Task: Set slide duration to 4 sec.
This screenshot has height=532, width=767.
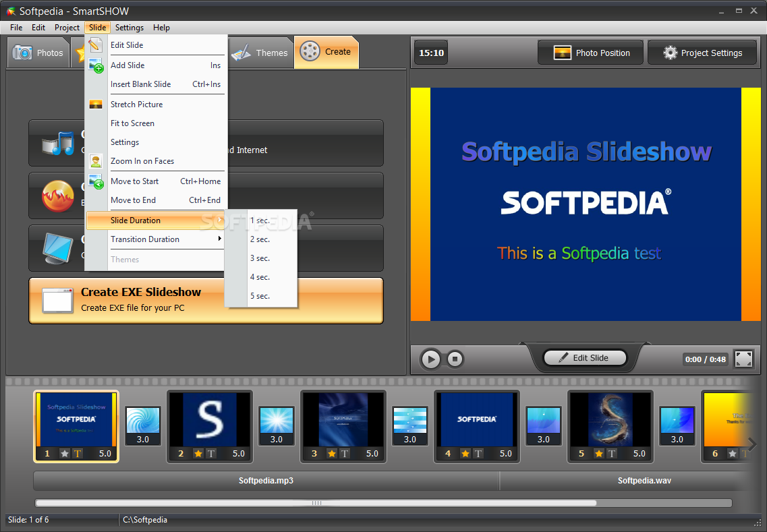Action: pos(260,276)
